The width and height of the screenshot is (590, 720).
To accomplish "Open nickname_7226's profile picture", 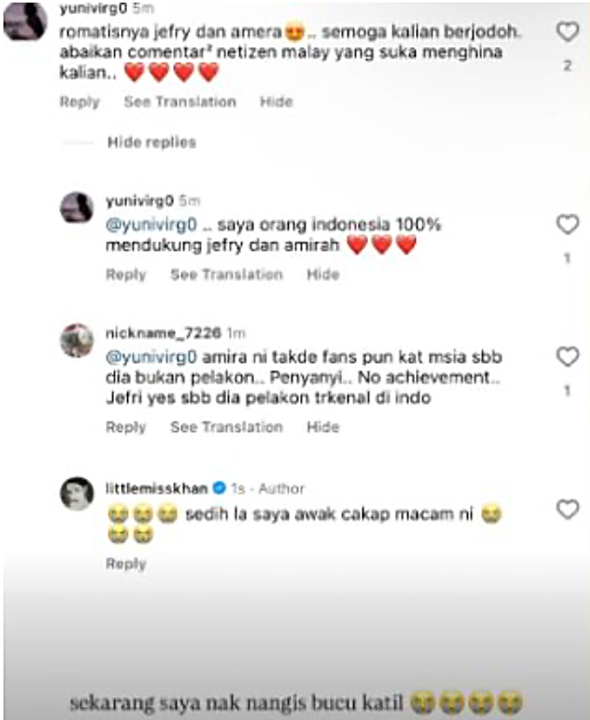I will pos(77,340).
